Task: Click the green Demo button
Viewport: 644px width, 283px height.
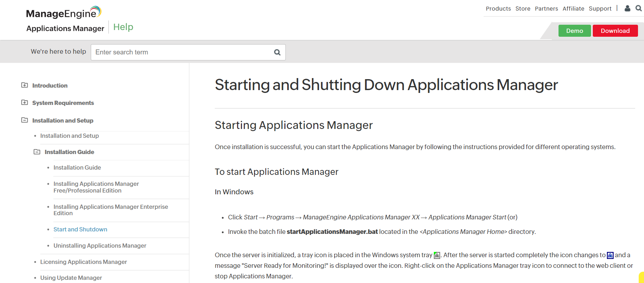Action: pos(575,31)
